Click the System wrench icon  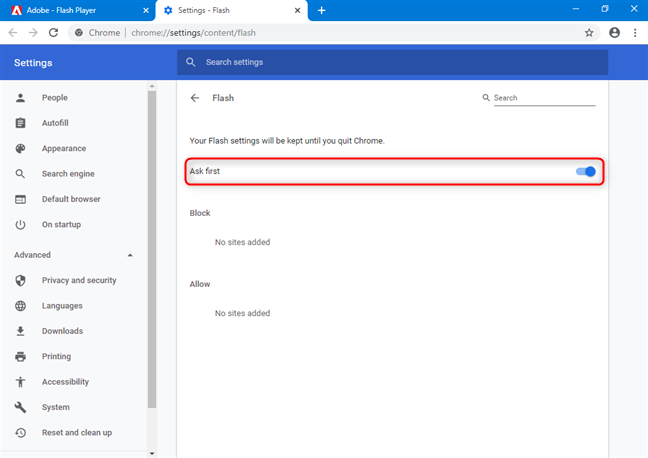tap(20, 408)
